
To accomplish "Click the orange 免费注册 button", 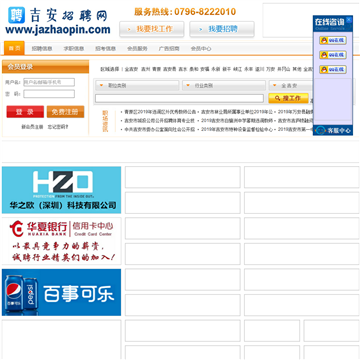I will (x=65, y=112).
